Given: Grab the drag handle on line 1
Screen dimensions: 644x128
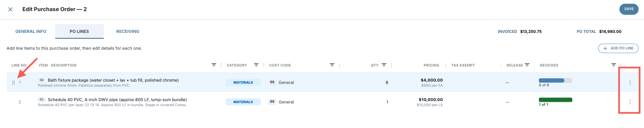Looking at the screenshot, I should coord(13,83).
